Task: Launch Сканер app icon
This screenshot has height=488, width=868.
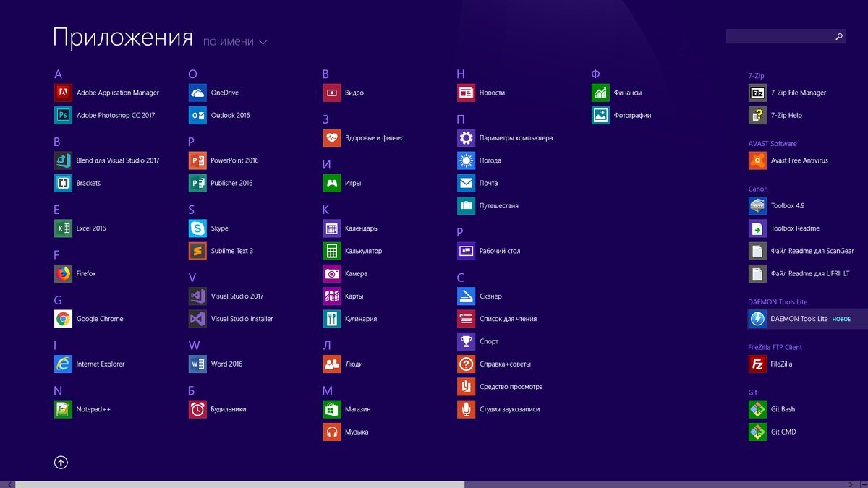Action: pos(467,296)
